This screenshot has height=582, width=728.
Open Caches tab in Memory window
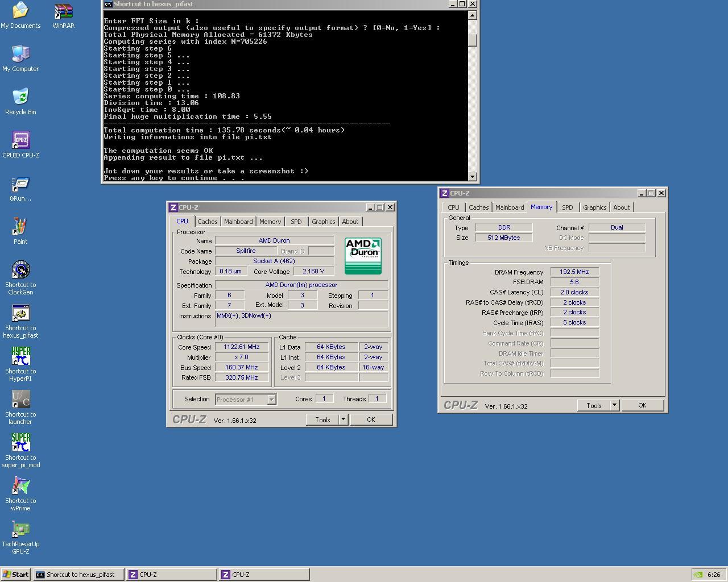(478, 207)
